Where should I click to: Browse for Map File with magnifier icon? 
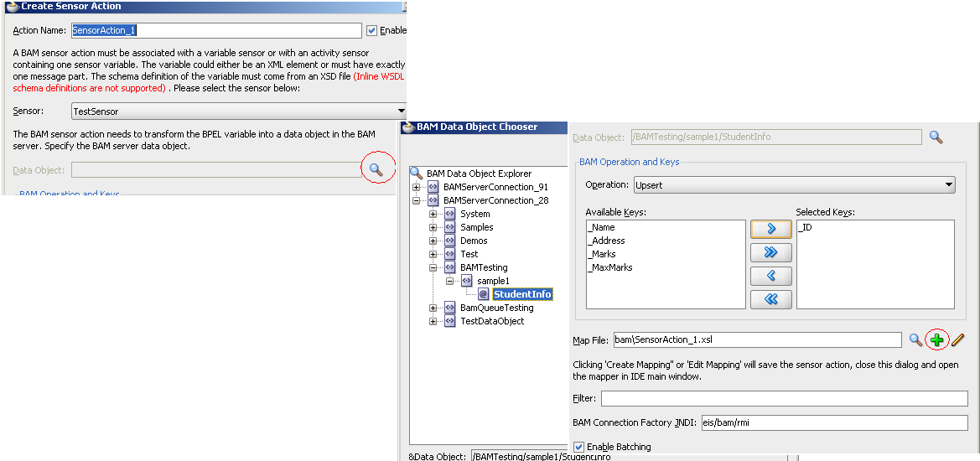coord(915,339)
